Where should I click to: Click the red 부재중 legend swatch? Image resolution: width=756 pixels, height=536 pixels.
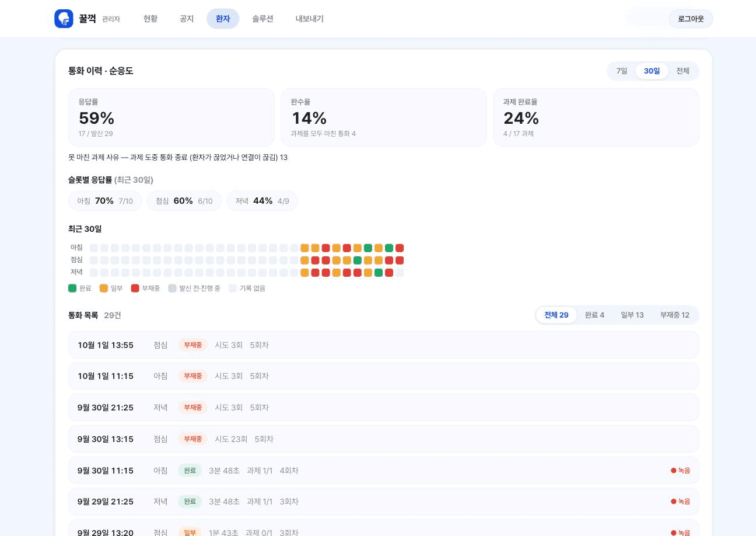pyautogui.click(x=135, y=288)
